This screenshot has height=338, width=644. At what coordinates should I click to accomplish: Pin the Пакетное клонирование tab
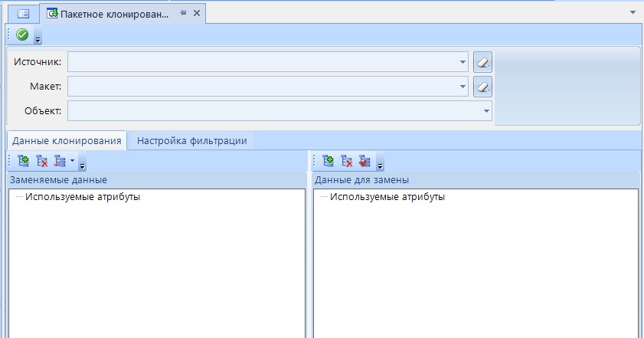[183, 13]
